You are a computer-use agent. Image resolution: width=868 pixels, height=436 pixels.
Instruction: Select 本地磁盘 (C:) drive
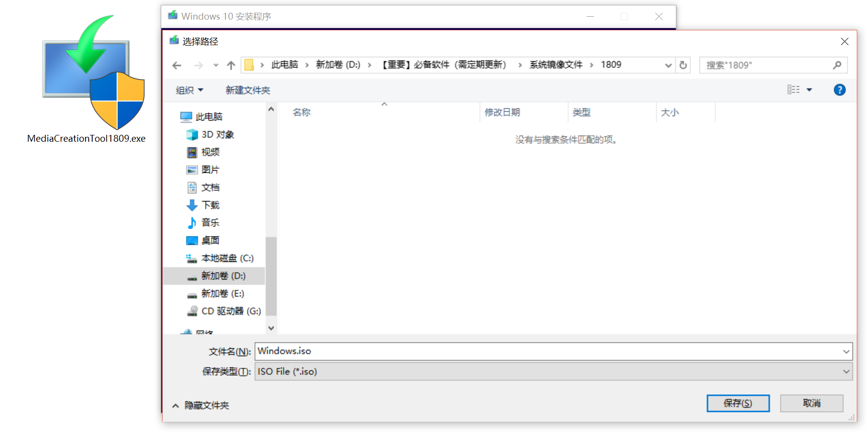pyautogui.click(x=220, y=258)
